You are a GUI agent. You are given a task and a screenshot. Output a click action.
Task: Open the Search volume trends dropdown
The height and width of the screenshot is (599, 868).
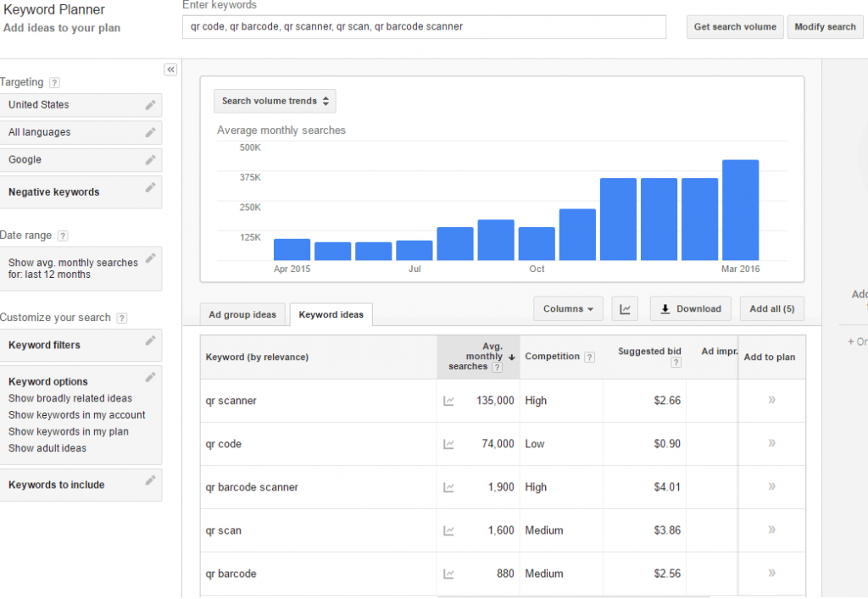pos(274,100)
